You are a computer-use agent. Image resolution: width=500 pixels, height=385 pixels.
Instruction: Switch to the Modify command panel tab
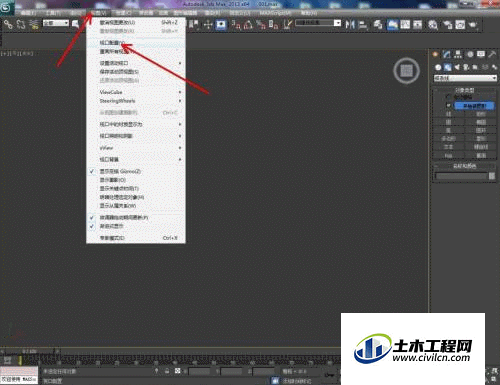click(447, 54)
